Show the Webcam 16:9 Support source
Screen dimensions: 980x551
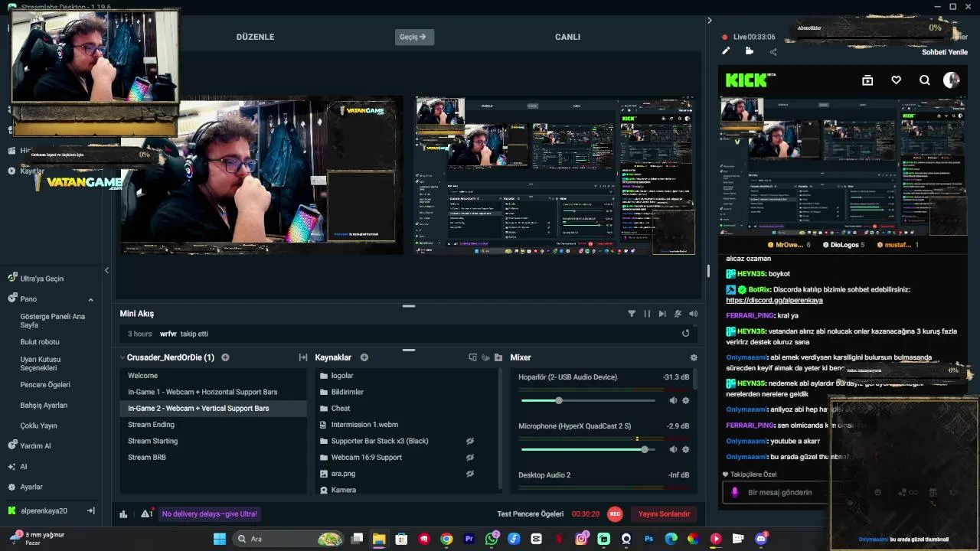[x=470, y=458]
